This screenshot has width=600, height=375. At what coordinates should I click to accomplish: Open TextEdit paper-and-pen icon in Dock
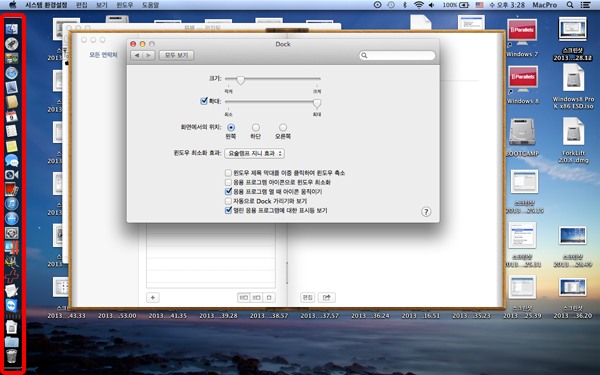(x=11, y=291)
